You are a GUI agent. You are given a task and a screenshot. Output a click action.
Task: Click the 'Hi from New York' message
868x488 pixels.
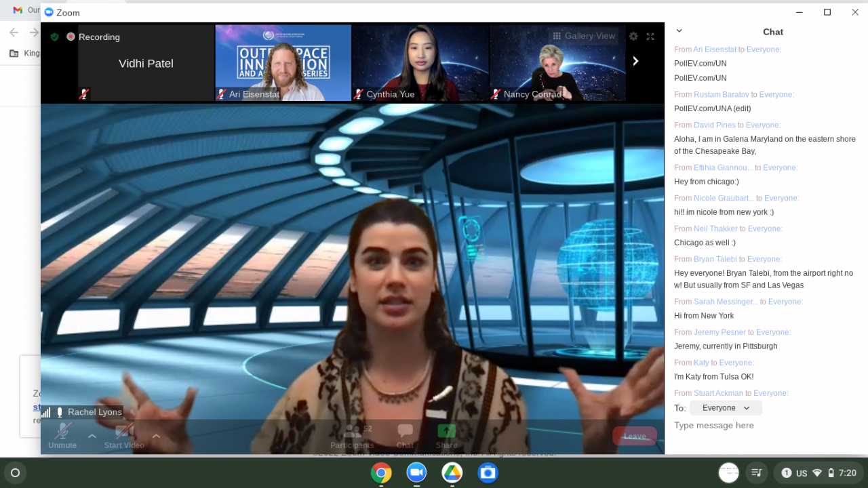(704, 316)
